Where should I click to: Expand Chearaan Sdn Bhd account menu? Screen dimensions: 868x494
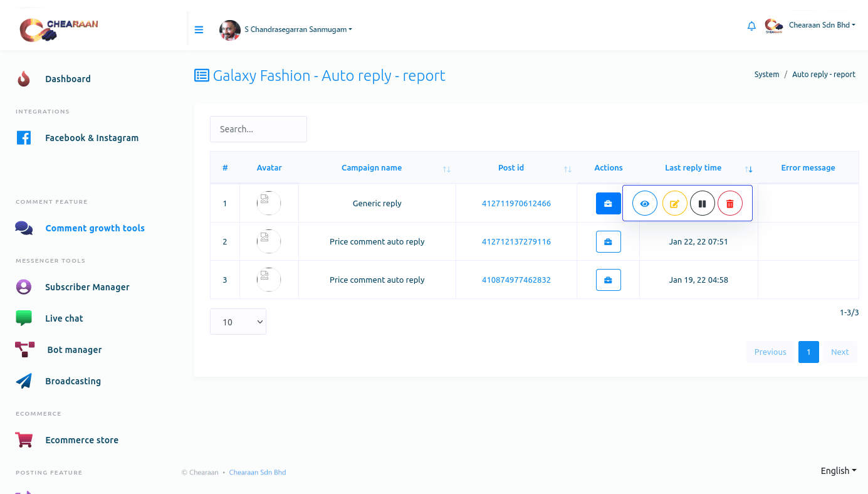(822, 25)
